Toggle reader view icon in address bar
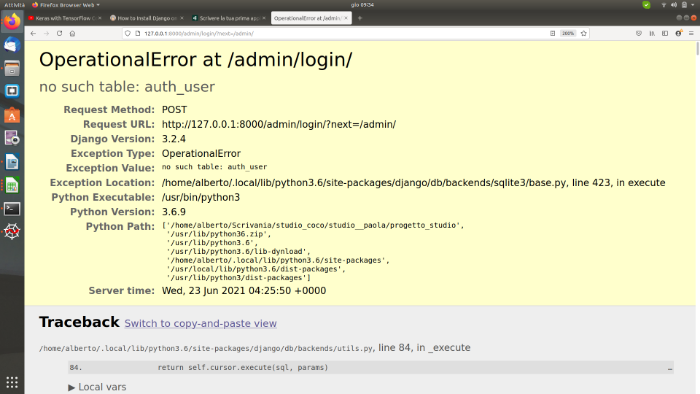This screenshot has width=700, height=394. point(552,33)
